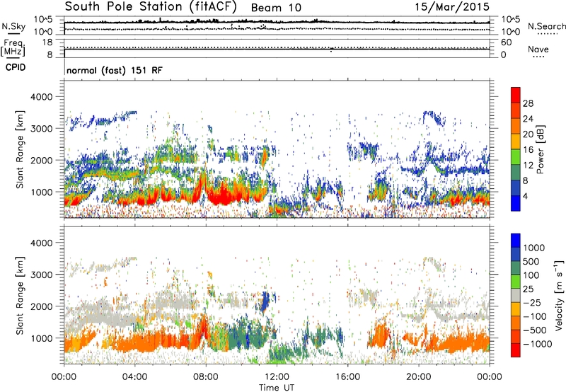Click the "04:00" time axis label
566x392 pixels.
pos(134,377)
